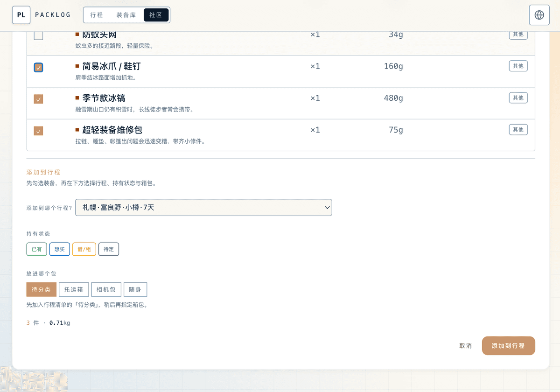
Task: Switch to the 装备库 tab
Action: pyautogui.click(x=126, y=15)
